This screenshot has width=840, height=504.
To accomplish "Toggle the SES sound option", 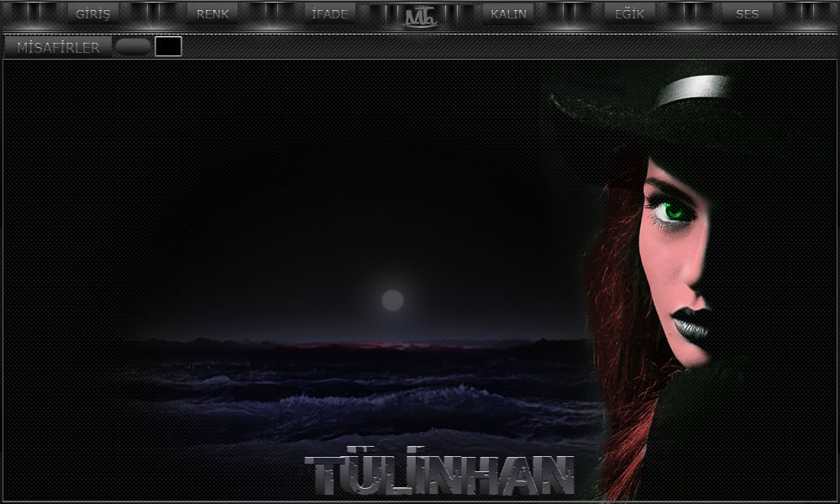I will coord(747,13).
